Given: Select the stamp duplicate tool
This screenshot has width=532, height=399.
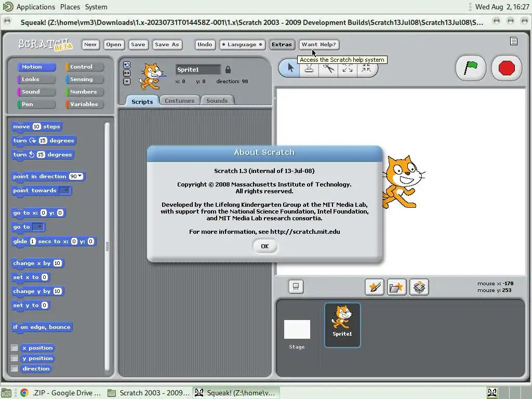Looking at the screenshot, I should click(309, 69).
